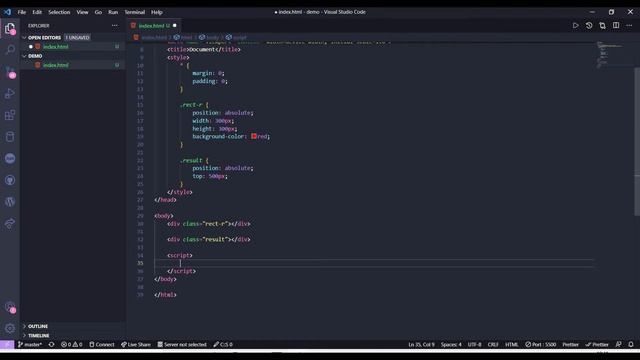The width and height of the screenshot is (640, 360).
Task: Click the Prettier checkmark status item
Action: [597, 344]
